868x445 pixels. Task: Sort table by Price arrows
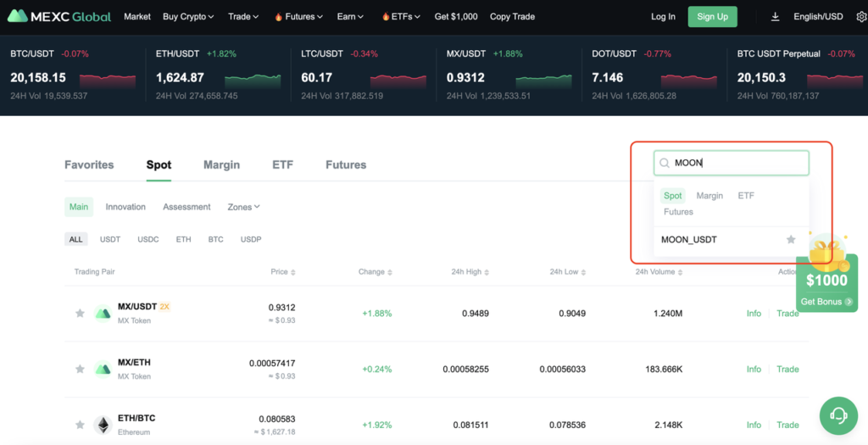(x=292, y=272)
